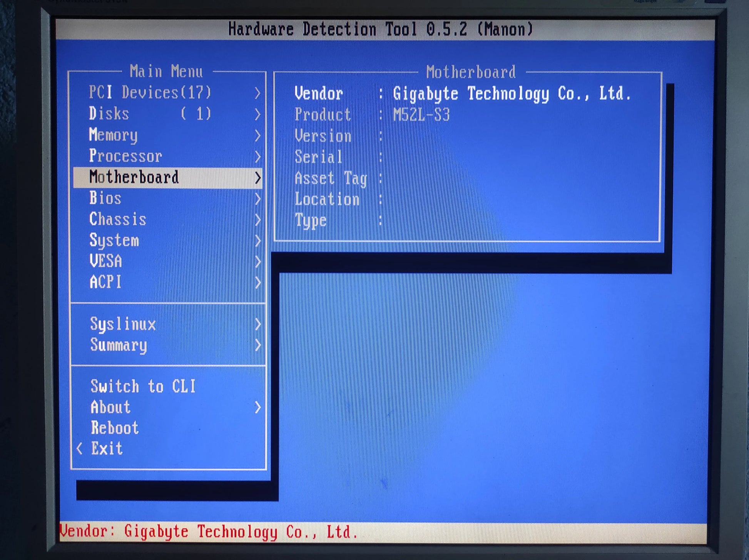Viewport: 749px width, 560px height.
Task: Click the chevron beside About
Action: (x=257, y=408)
